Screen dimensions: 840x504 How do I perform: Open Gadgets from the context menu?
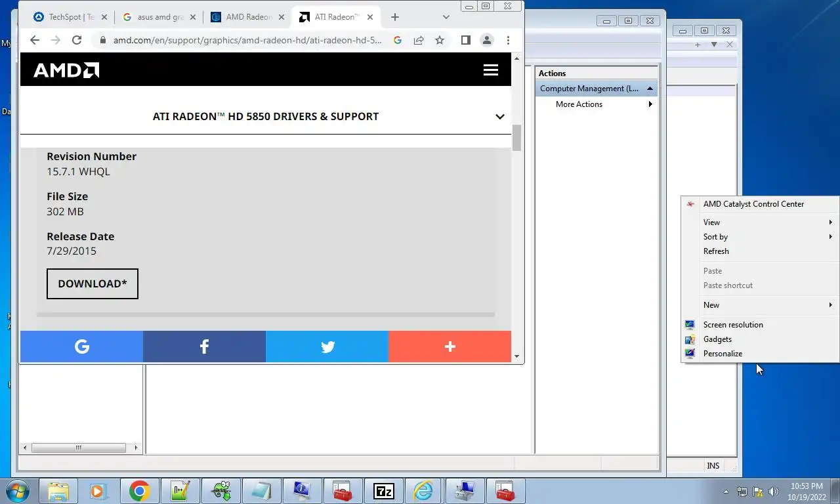760,339
